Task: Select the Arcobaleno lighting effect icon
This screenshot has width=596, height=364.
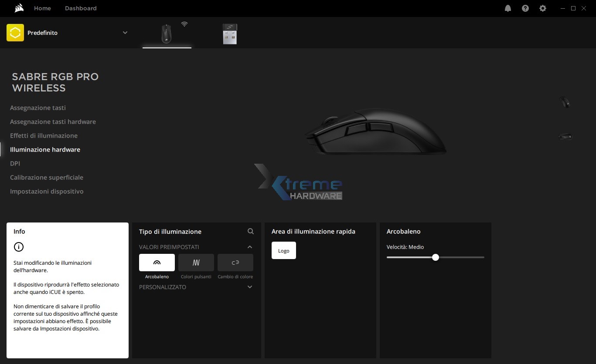Action: 157,263
